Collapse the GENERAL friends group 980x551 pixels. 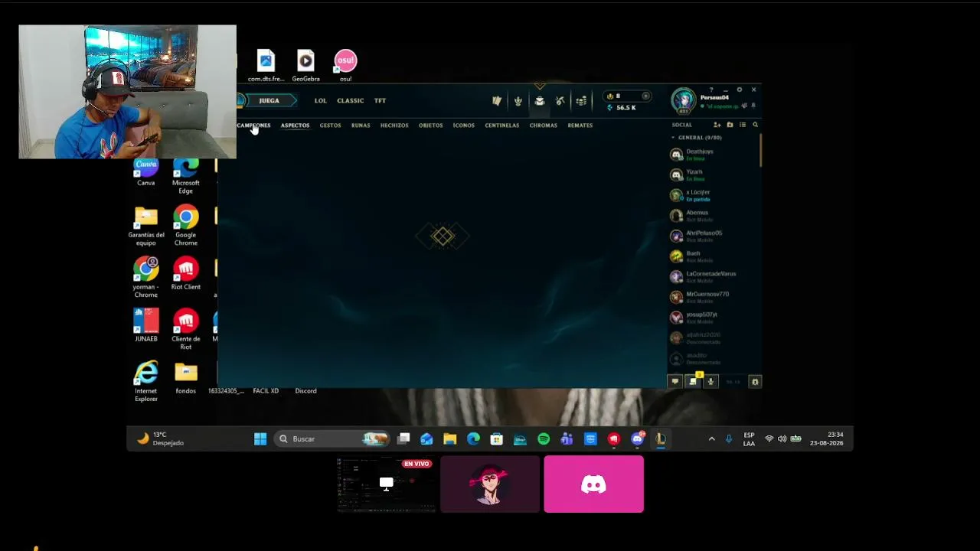[x=673, y=138]
